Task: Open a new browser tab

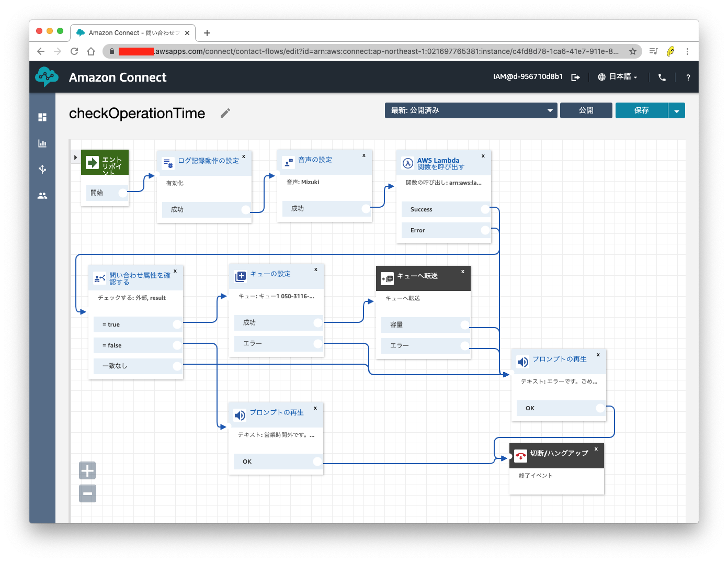Action: pyautogui.click(x=207, y=33)
